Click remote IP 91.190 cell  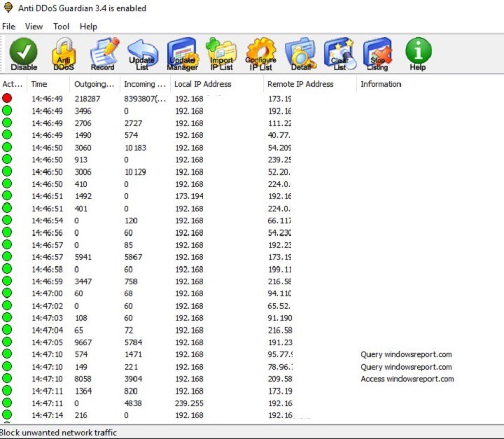(x=280, y=318)
